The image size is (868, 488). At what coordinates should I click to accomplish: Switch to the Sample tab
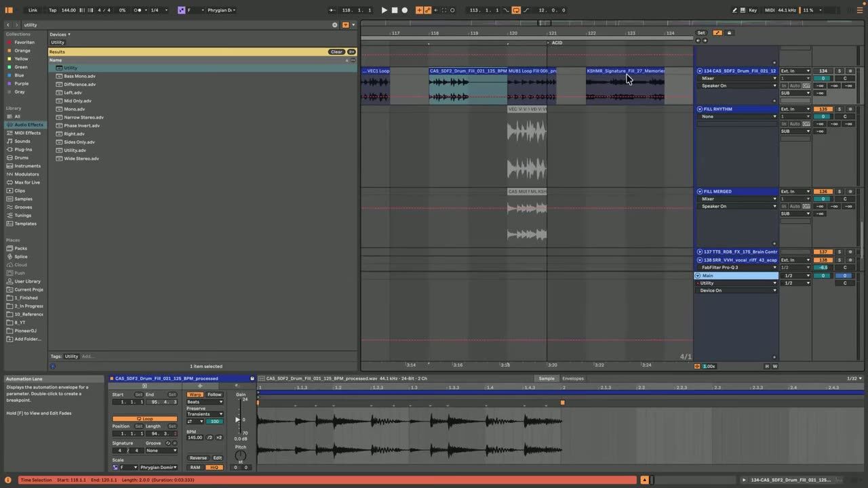coord(547,379)
